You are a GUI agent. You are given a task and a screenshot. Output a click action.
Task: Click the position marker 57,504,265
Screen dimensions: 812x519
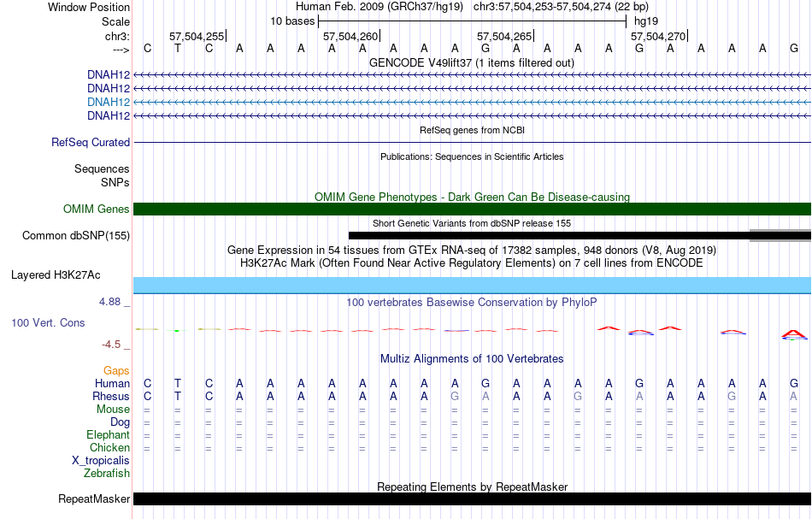pyautogui.click(x=504, y=36)
